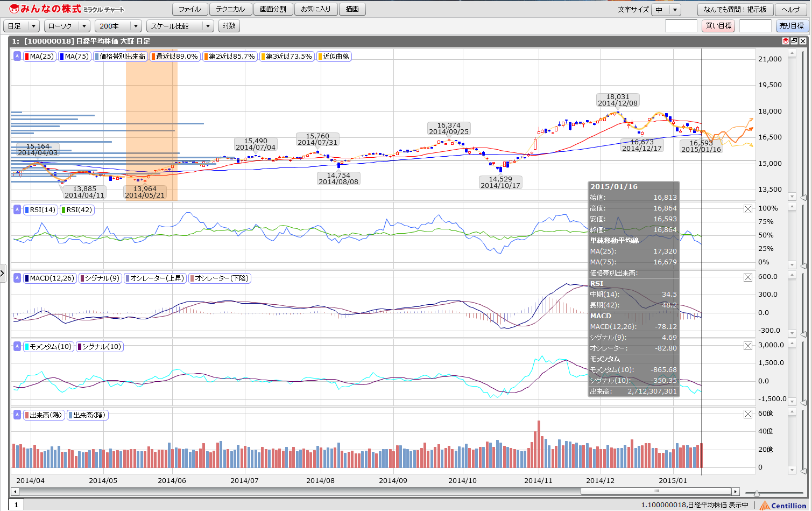The width and height of the screenshot is (812, 511).
Task: Close the volume chart panel
Action: click(748, 414)
